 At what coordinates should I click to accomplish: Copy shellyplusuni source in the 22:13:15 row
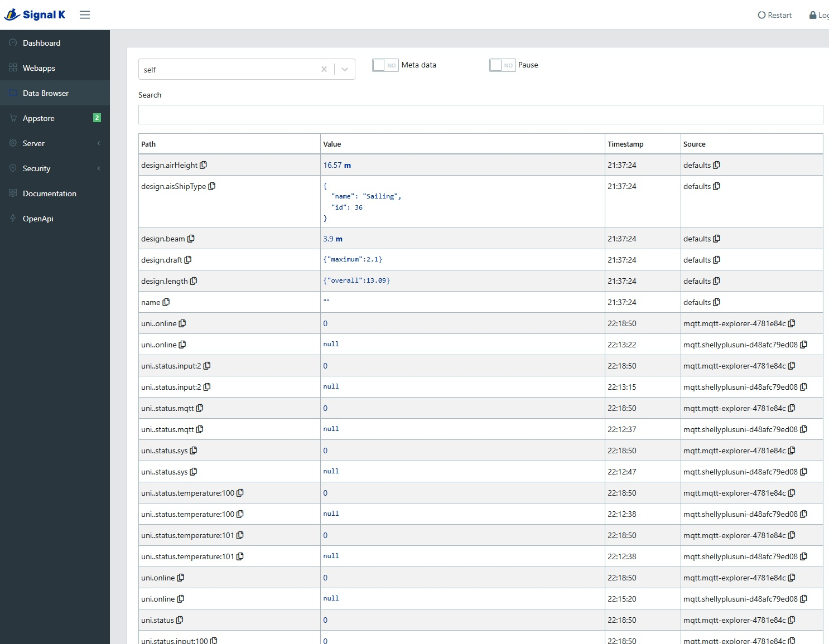804,387
